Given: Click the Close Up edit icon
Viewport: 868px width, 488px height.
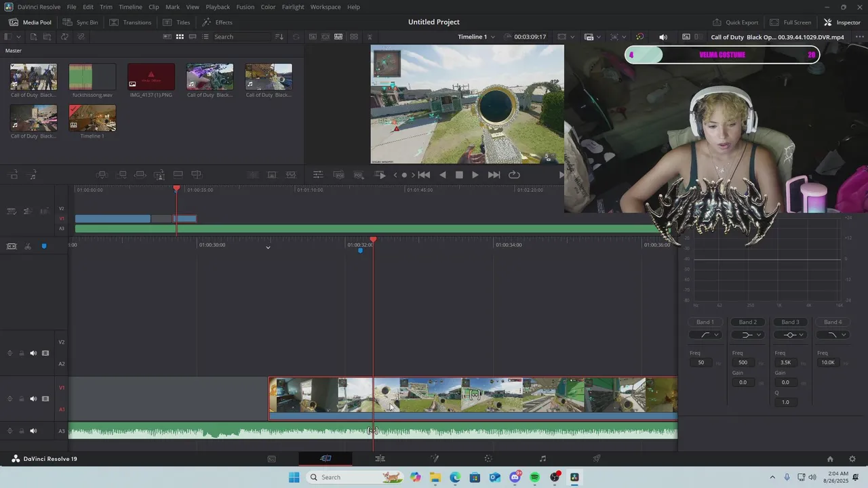Looking at the screenshot, I should click(x=159, y=175).
